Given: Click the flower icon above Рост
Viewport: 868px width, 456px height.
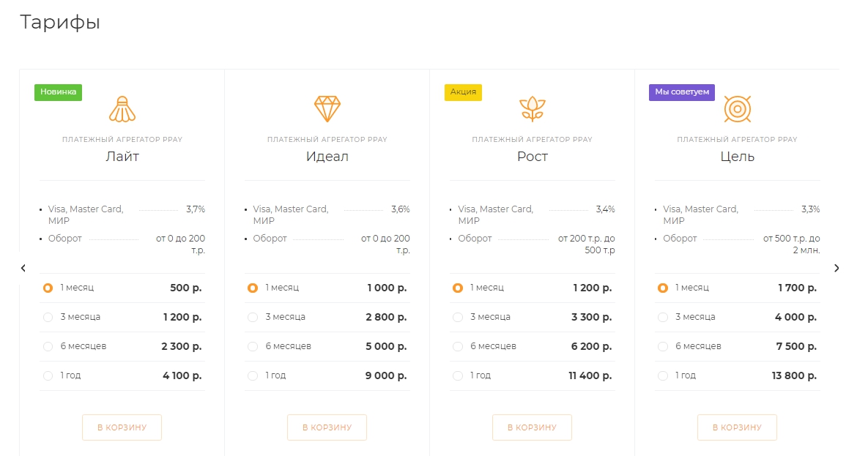Looking at the screenshot, I should (533, 109).
